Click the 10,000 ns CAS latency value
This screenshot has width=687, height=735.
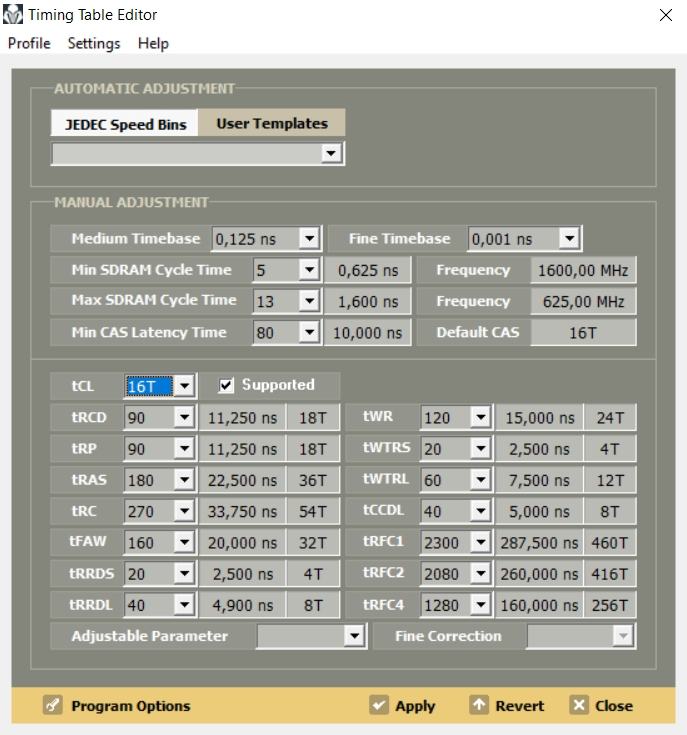368,333
